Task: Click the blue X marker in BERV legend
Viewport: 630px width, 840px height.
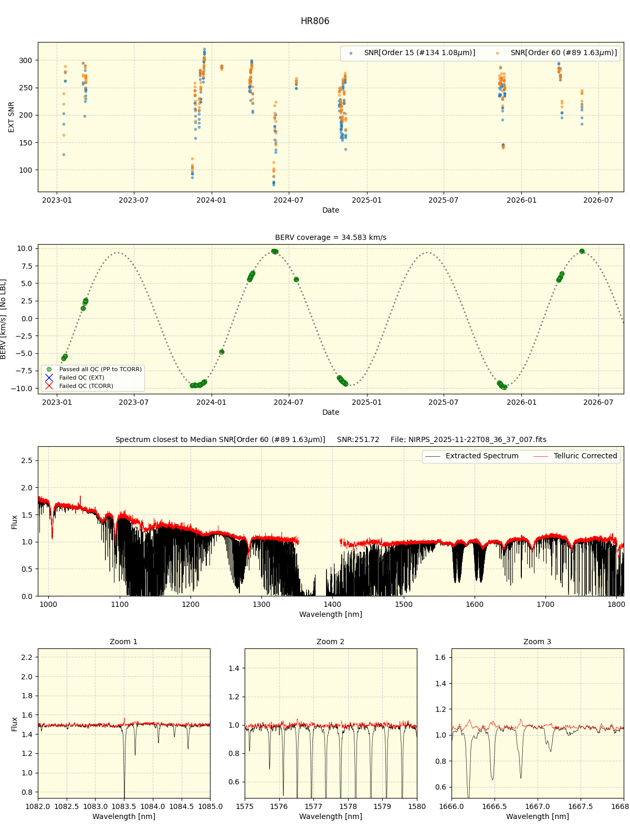Action: coord(49,378)
